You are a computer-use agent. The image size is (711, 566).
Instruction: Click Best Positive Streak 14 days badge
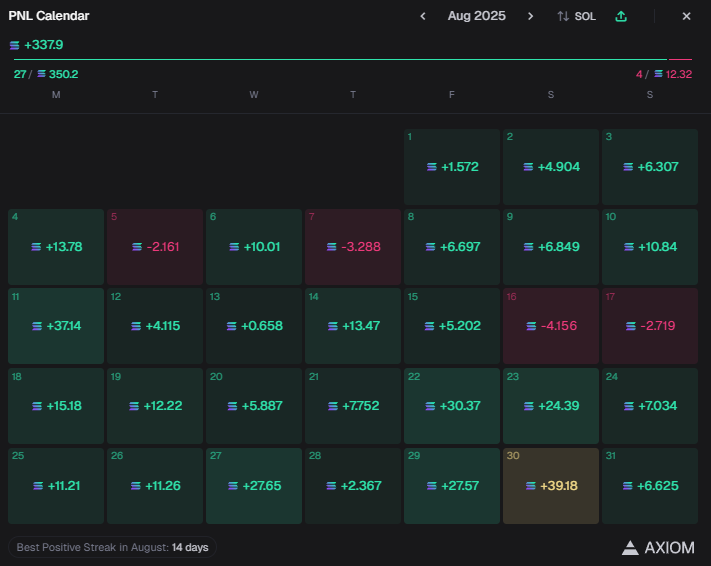(112, 547)
